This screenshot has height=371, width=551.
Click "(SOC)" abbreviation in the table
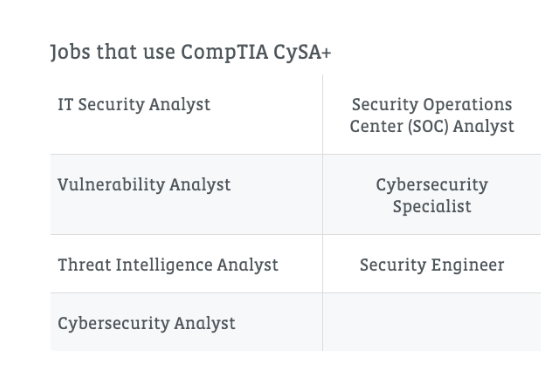click(428, 126)
